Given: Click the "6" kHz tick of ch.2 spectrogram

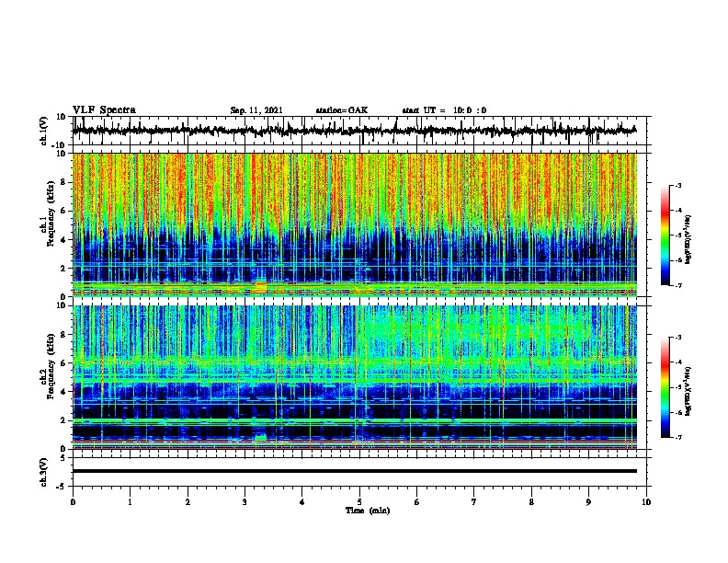Looking at the screenshot, I should coord(63,363).
